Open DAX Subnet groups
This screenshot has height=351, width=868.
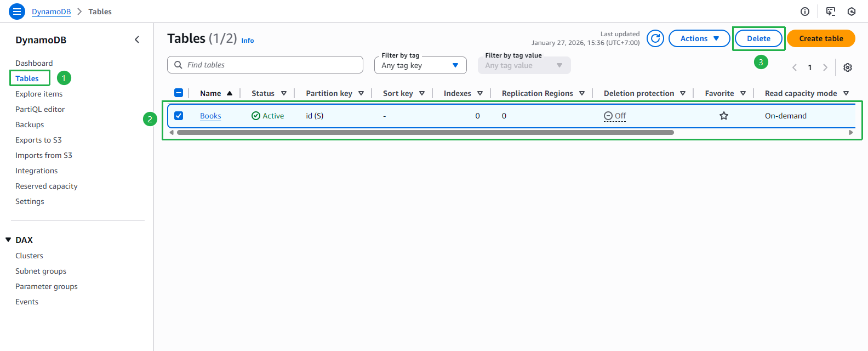[41, 271]
